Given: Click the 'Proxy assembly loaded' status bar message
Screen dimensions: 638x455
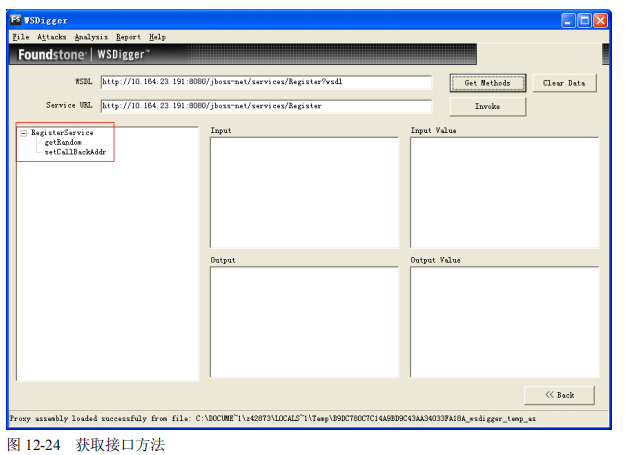Looking at the screenshot, I should click(273, 418).
